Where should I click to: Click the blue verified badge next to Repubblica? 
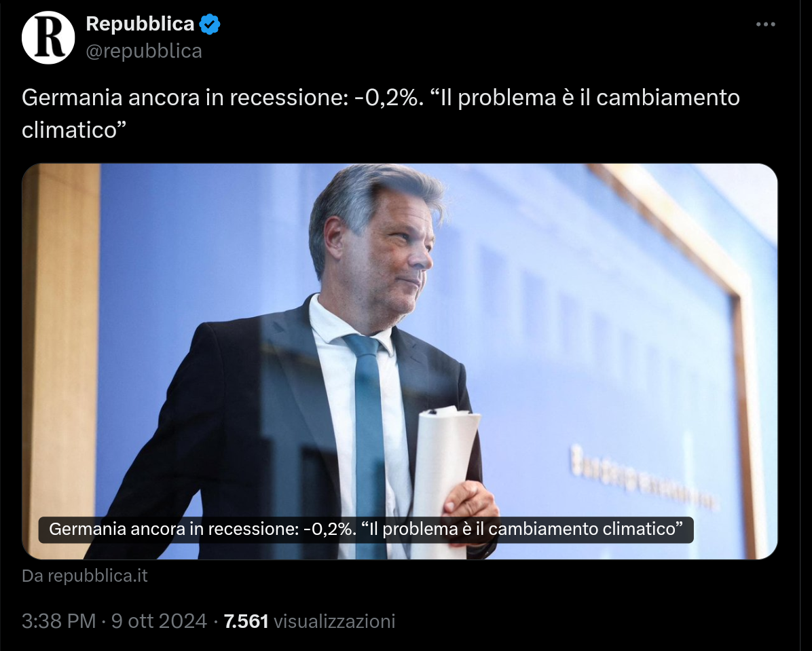(208, 24)
